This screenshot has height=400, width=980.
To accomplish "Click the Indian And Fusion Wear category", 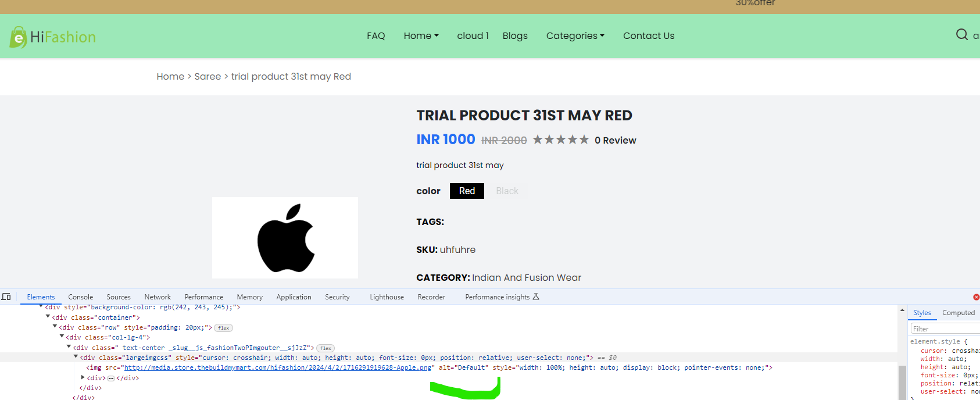I will (527, 277).
